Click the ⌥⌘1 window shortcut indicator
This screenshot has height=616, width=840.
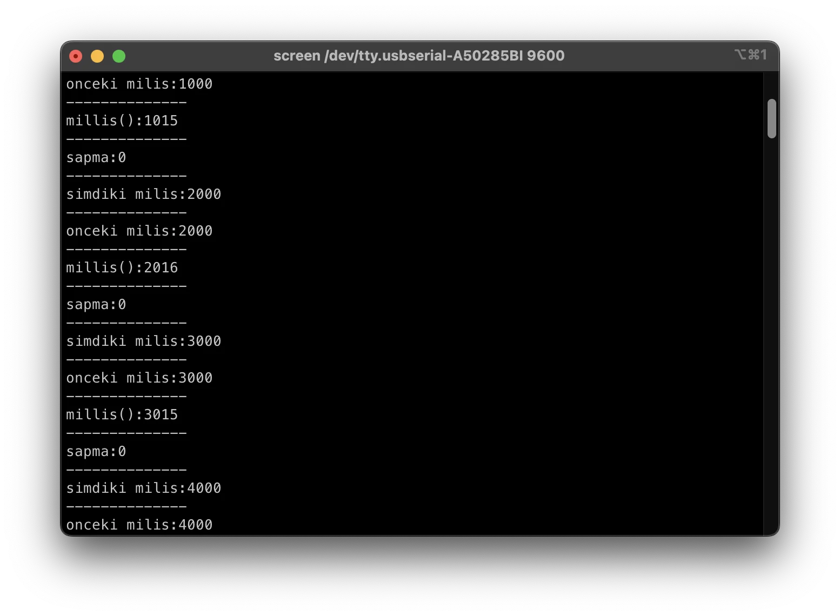751,55
